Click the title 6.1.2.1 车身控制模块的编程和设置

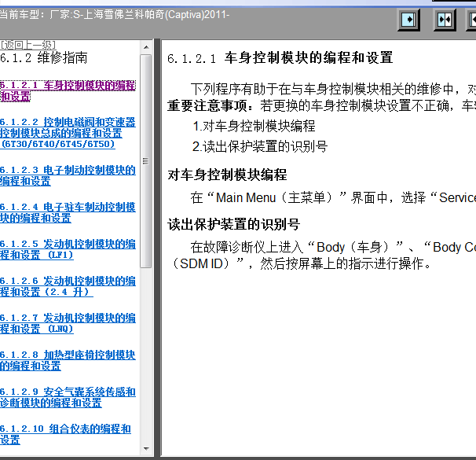coord(280,57)
